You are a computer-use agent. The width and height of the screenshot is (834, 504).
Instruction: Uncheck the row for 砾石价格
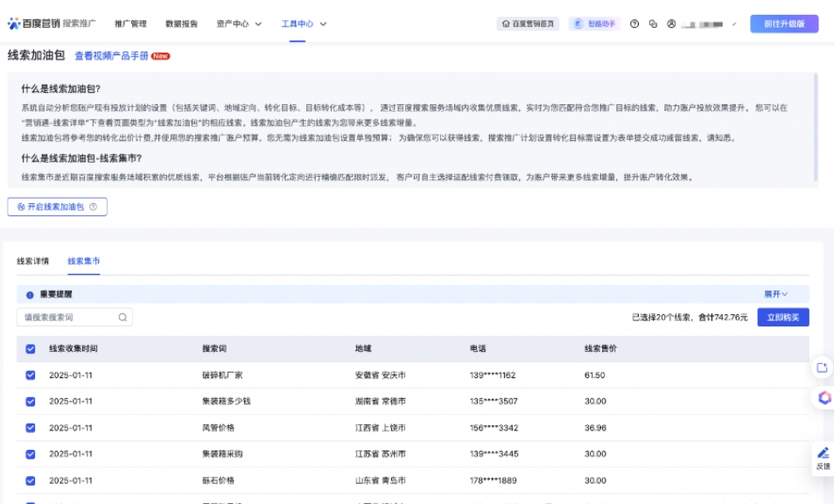[31, 480]
